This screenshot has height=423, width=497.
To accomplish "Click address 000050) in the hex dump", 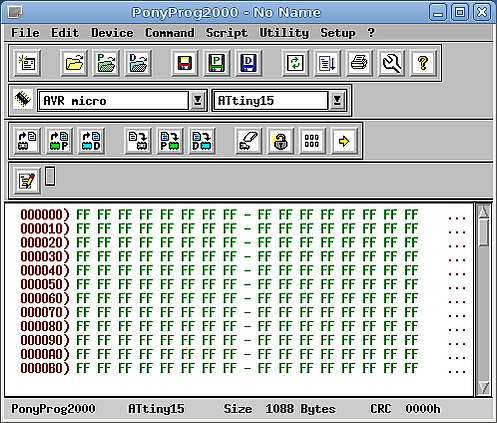I will pyautogui.click(x=45, y=284).
